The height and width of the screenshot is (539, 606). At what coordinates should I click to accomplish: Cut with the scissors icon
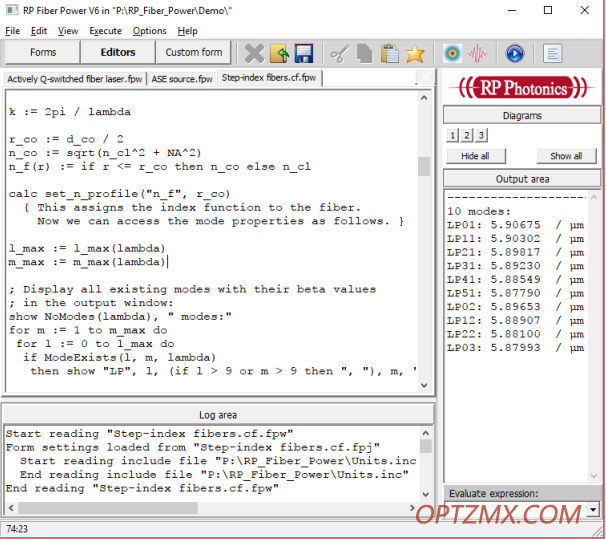340,53
